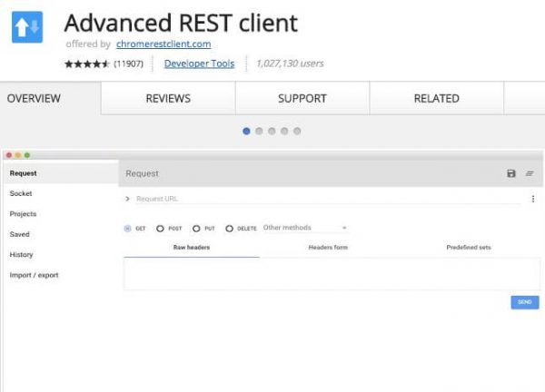Open the Developer Tools category link
Screen dimensions: 545x392
[x=199, y=64]
